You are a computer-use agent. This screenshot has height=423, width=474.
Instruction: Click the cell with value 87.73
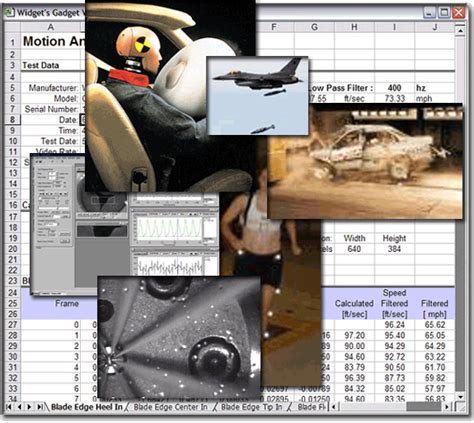point(395,378)
